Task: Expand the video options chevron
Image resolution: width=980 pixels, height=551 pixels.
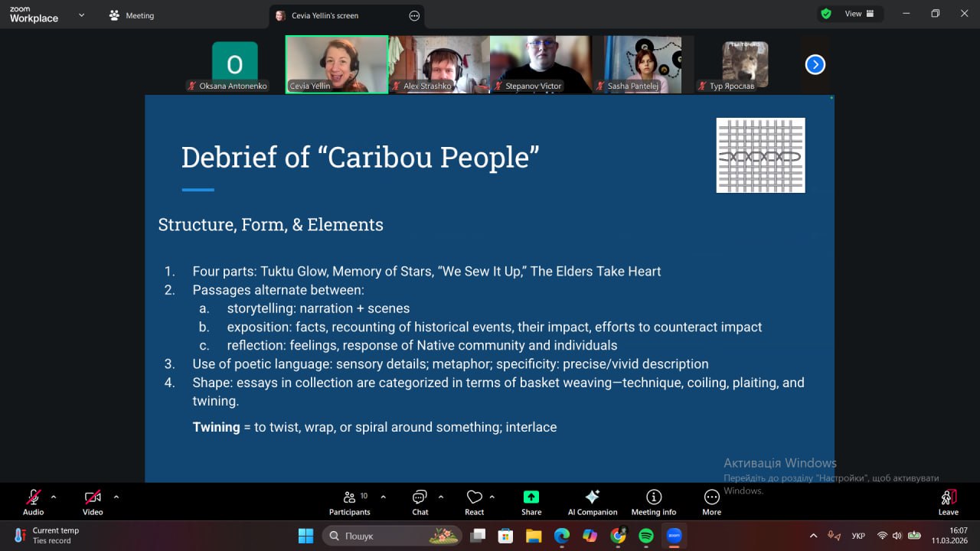Action: (116, 497)
